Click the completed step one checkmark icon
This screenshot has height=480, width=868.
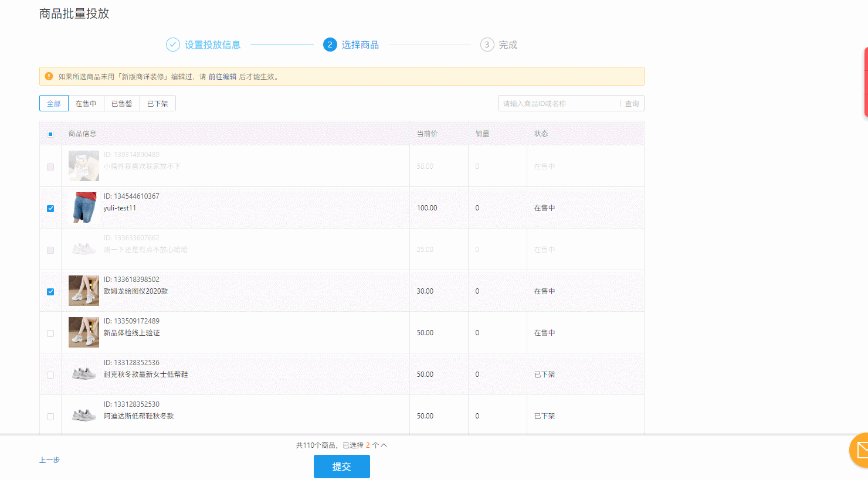click(172, 45)
